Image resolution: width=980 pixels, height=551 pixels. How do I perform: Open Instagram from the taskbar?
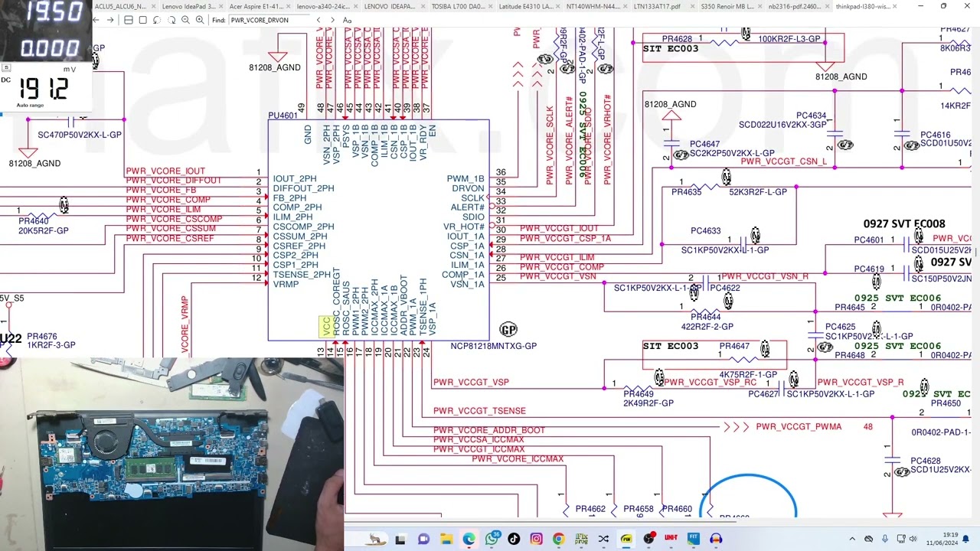pos(536,539)
